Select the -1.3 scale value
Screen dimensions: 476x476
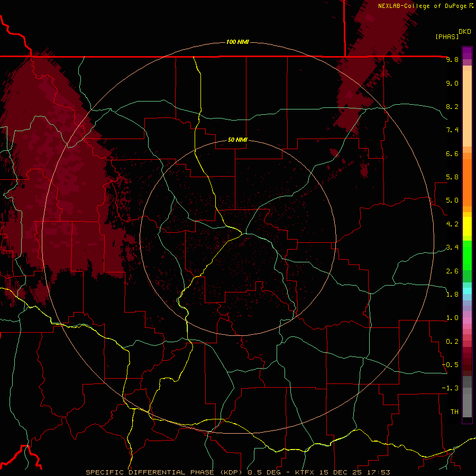[450, 388]
